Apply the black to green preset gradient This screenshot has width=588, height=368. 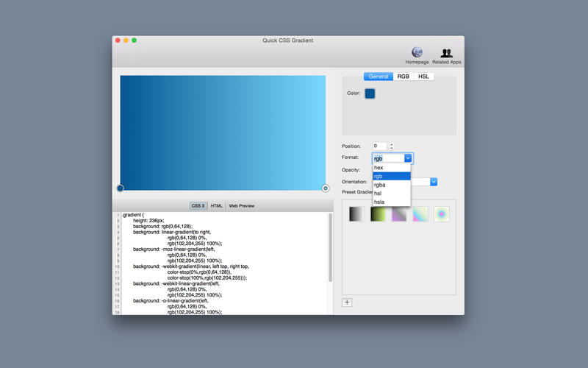tap(378, 214)
